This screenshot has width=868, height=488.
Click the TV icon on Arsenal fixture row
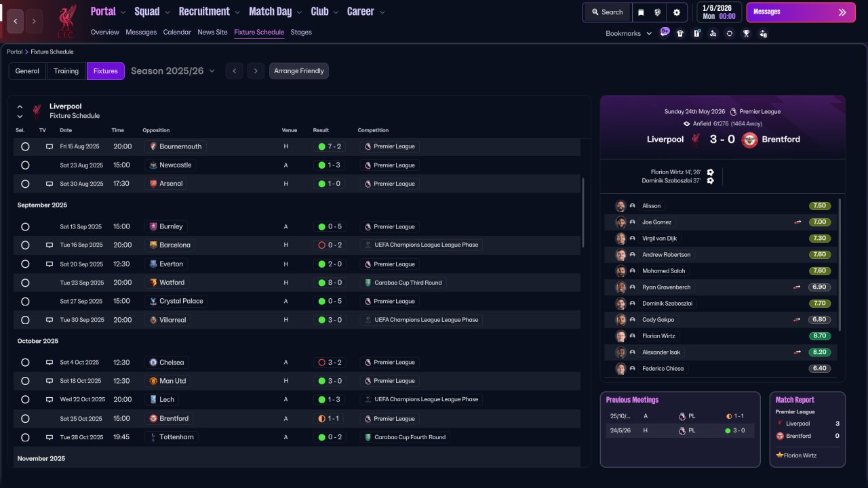click(x=50, y=184)
